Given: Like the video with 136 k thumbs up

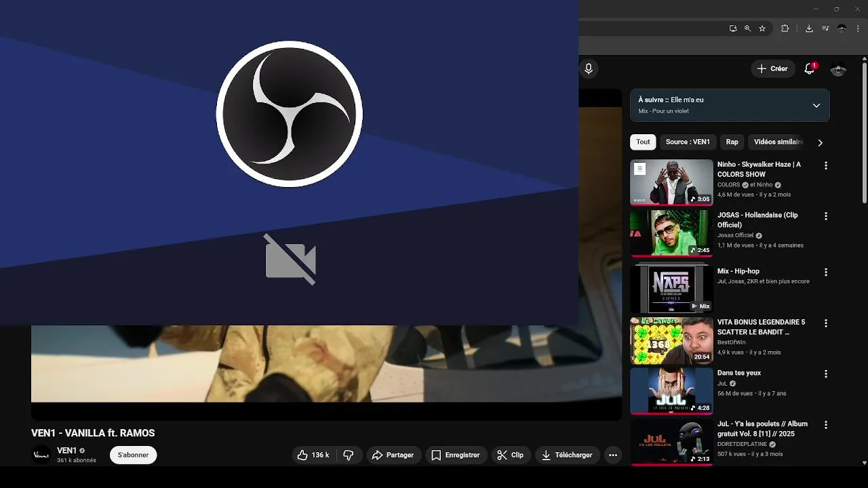Looking at the screenshot, I should pyautogui.click(x=313, y=455).
